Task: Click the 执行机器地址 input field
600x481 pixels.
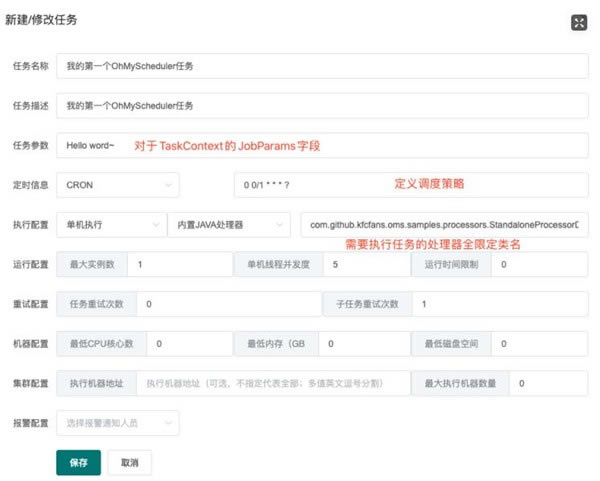Action: tap(273, 383)
